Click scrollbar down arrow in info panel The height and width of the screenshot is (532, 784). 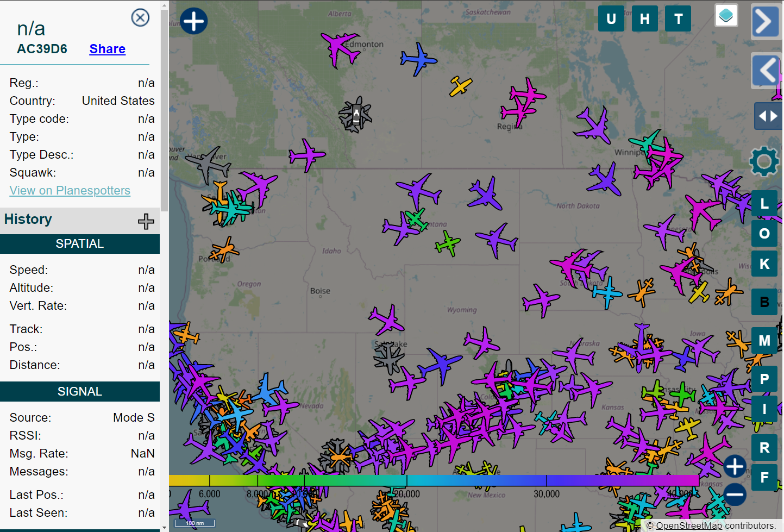(x=165, y=527)
